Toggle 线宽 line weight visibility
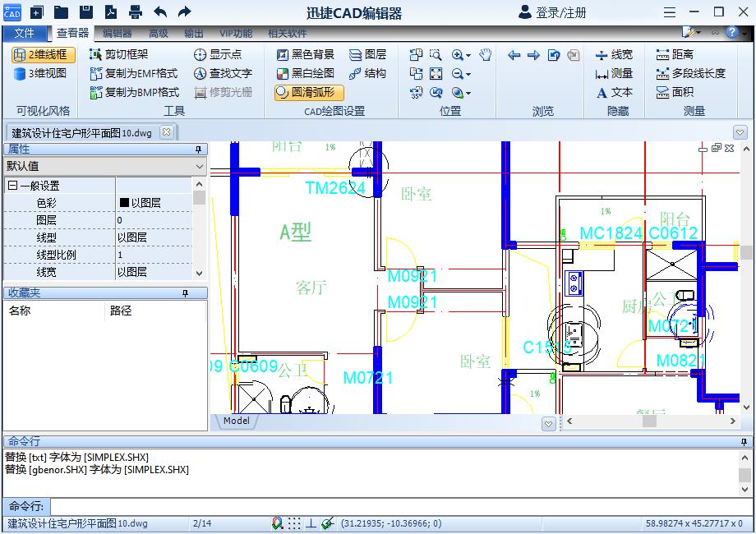The image size is (756, 534). pyautogui.click(x=614, y=54)
